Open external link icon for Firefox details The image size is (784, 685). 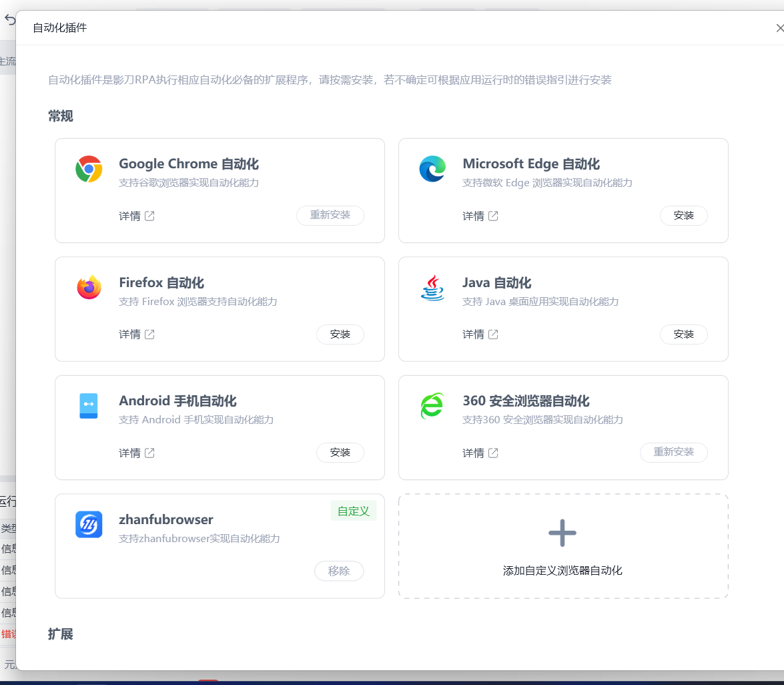pyautogui.click(x=149, y=334)
